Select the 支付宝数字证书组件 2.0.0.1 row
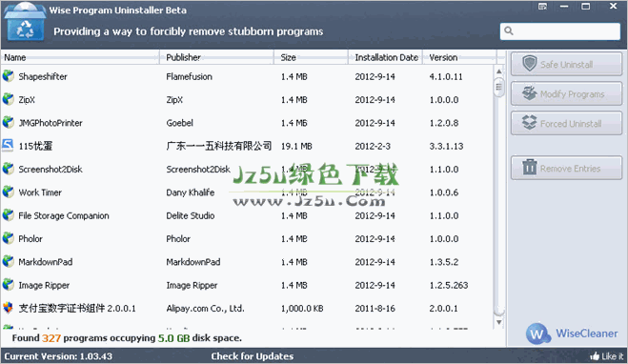Screen dimensions: 628x364 247,308
